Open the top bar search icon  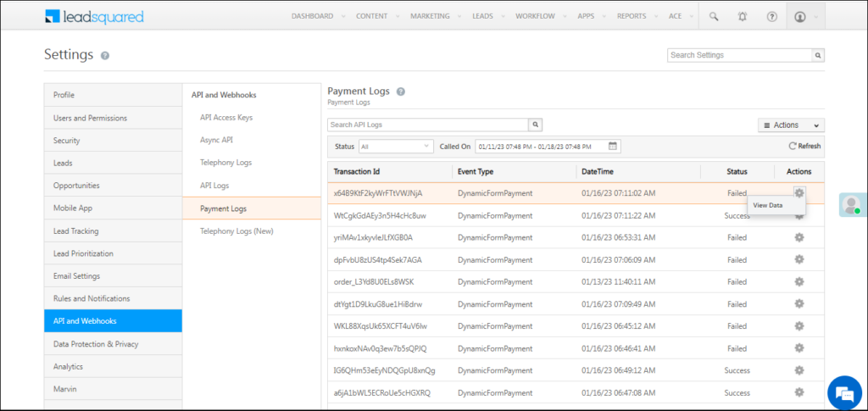714,17
